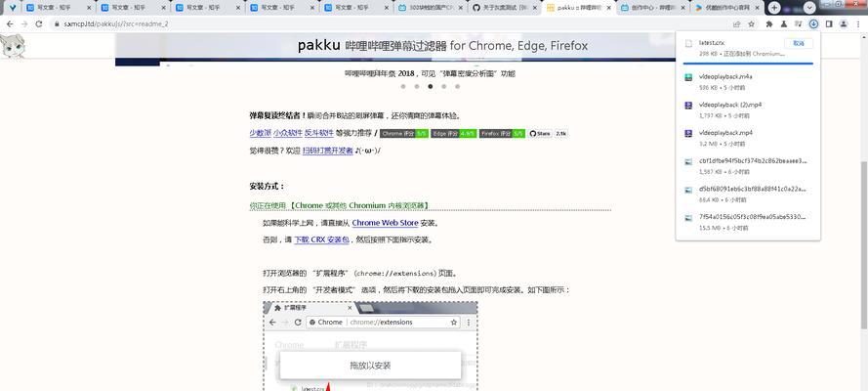Click the Firefox 评分 badge

(502, 134)
